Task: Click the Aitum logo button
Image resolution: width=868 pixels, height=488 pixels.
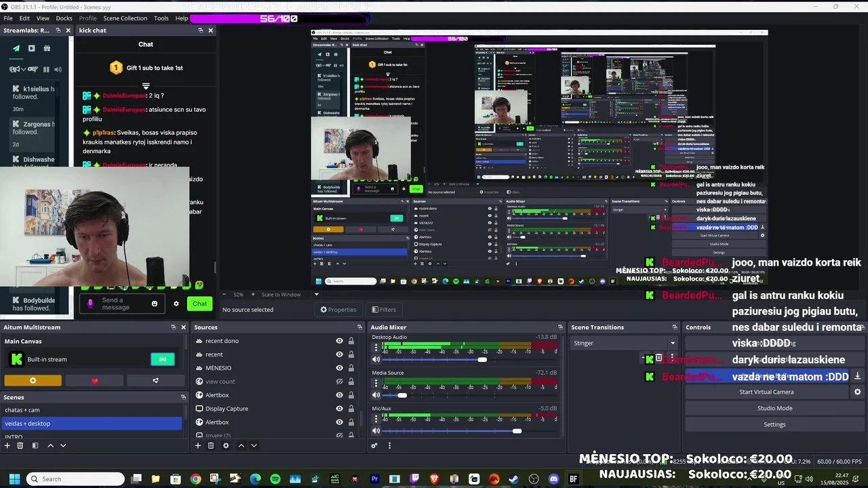Action: pos(155,381)
